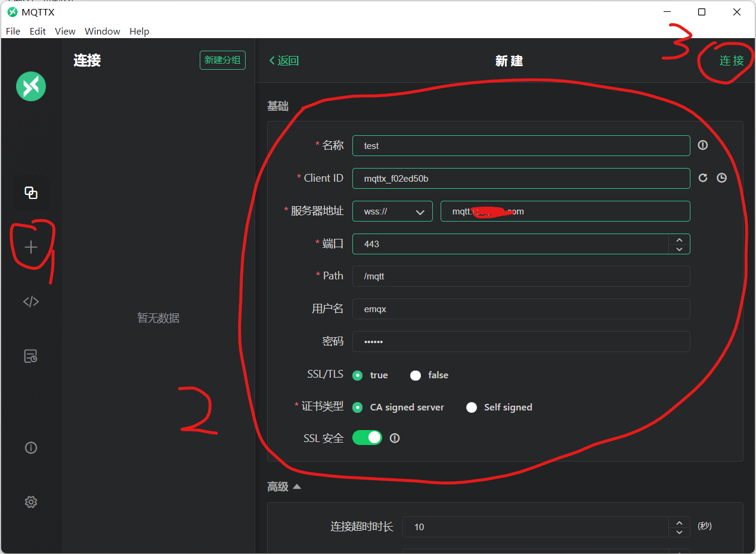Click the 名称 field containing test
Screen dimensions: 756x554
(x=521, y=146)
